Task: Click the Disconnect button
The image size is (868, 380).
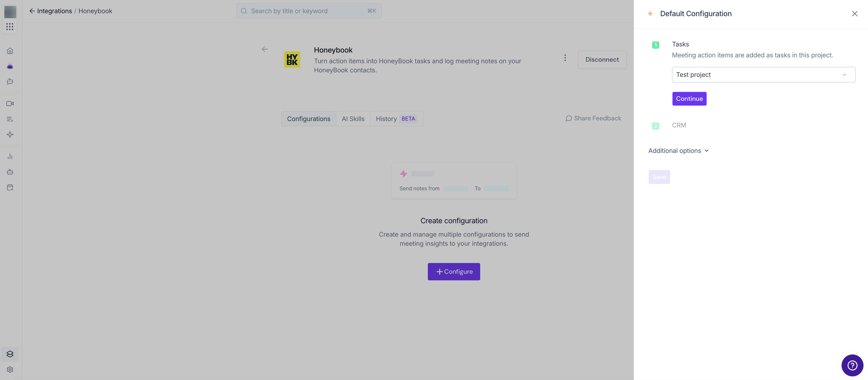Action: click(x=602, y=60)
